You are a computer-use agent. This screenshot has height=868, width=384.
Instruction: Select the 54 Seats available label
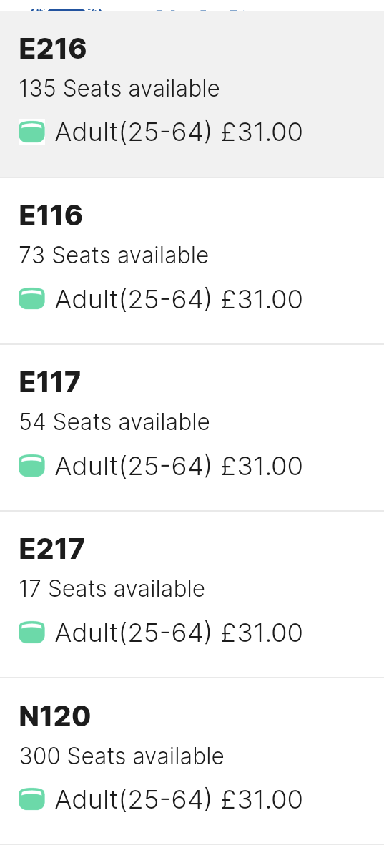[x=114, y=422]
